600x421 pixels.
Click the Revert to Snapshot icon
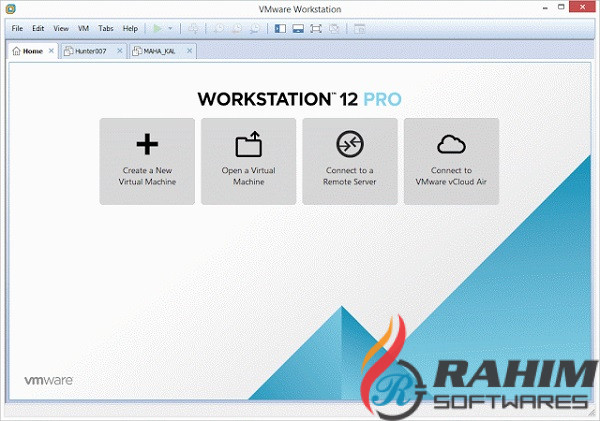click(x=237, y=29)
